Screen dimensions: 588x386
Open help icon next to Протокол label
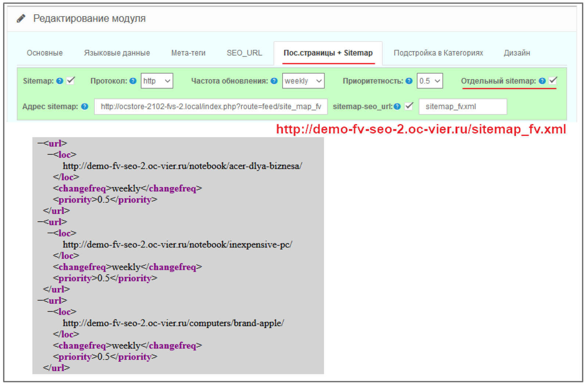click(133, 81)
